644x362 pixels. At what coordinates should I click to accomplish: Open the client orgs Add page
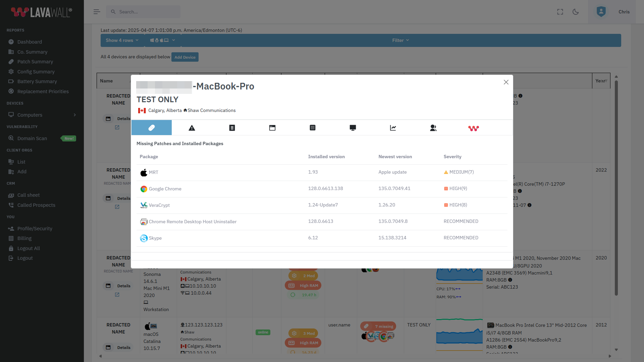tap(22, 172)
